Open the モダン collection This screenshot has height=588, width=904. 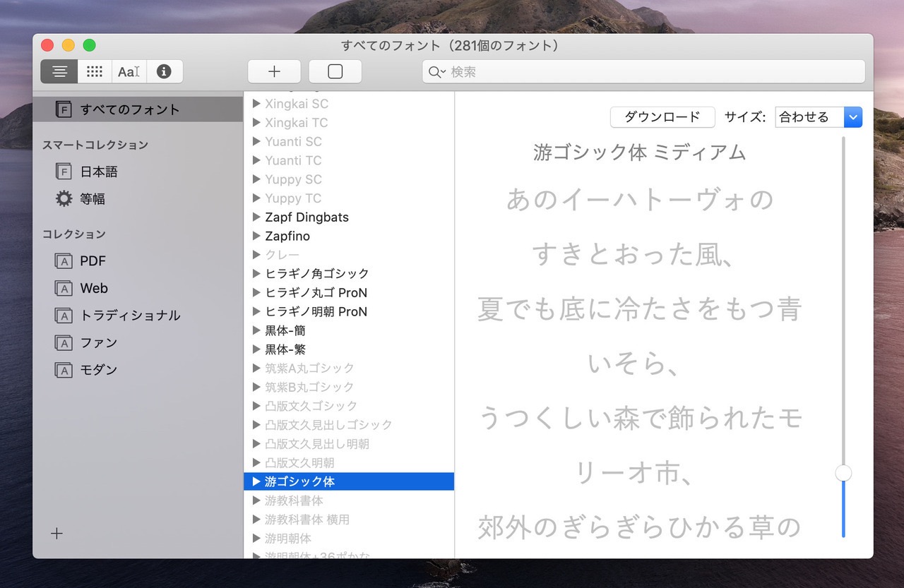138,370
